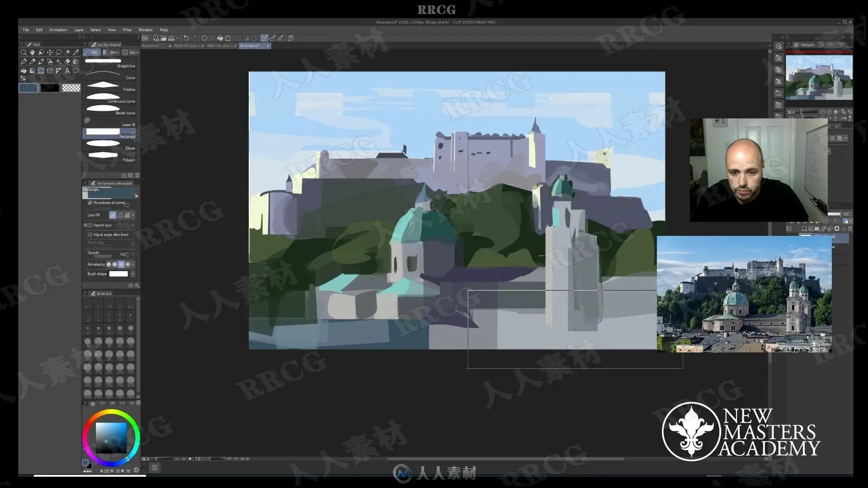Select the Correct line tool
The height and width of the screenshot is (488, 868).
[24, 79]
